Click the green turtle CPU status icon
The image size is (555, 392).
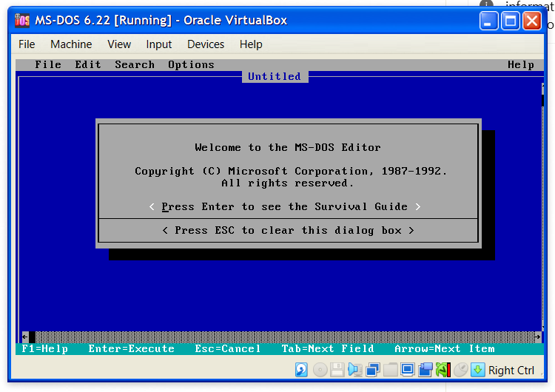click(443, 370)
